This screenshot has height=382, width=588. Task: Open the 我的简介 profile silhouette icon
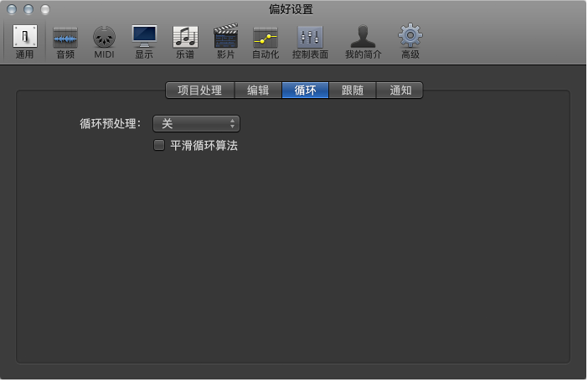pos(363,41)
